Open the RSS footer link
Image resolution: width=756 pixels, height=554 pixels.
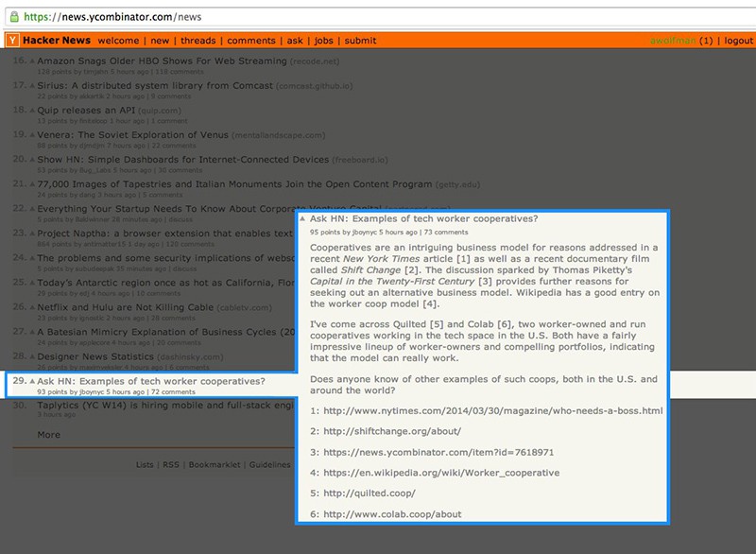[x=171, y=465]
